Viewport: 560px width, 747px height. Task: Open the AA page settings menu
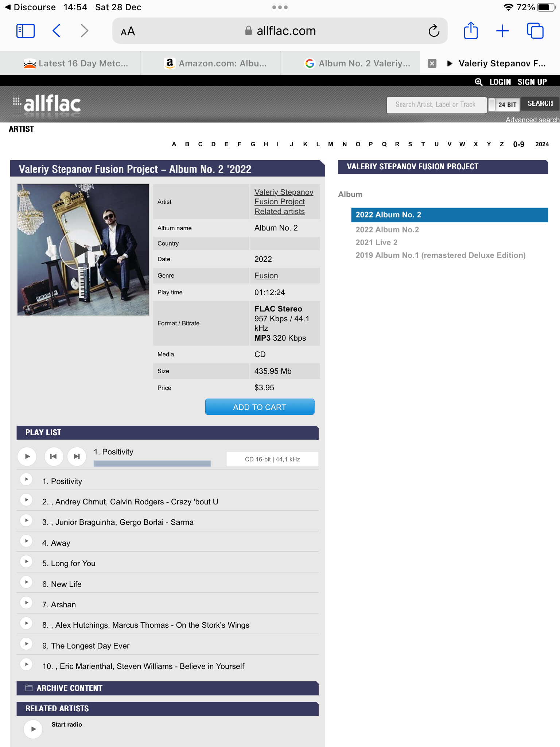(128, 31)
